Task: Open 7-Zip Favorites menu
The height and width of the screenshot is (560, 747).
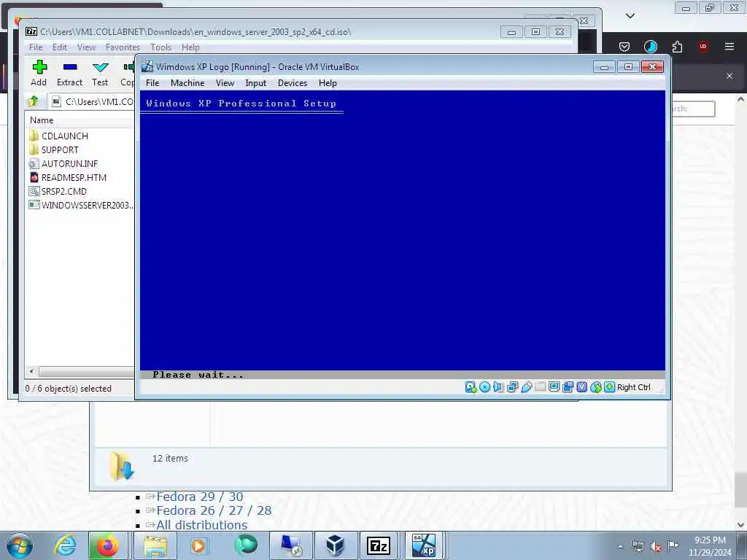Action: click(123, 47)
